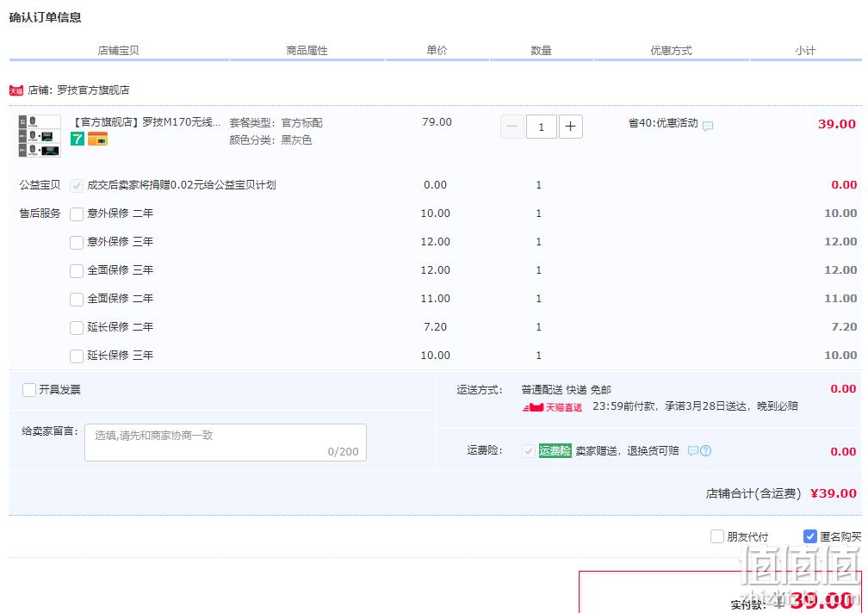Enable the 朋友代付 checkbox
868x613 pixels.
pyautogui.click(x=716, y=536)
